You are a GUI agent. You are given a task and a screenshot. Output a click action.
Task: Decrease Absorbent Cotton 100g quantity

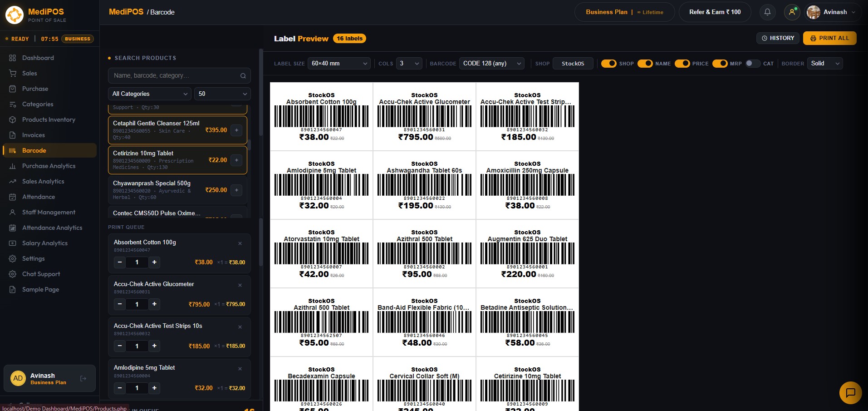[120, 262]
